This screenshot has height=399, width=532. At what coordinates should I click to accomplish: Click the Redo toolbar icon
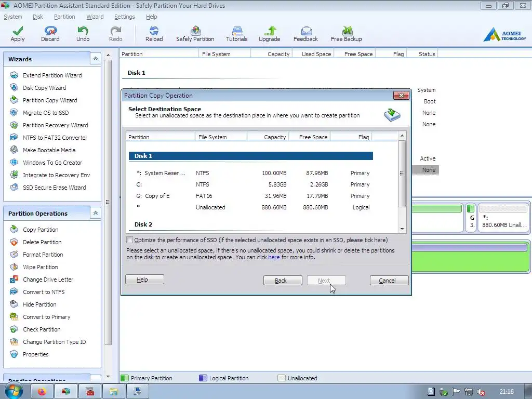(x=116, y=34)
